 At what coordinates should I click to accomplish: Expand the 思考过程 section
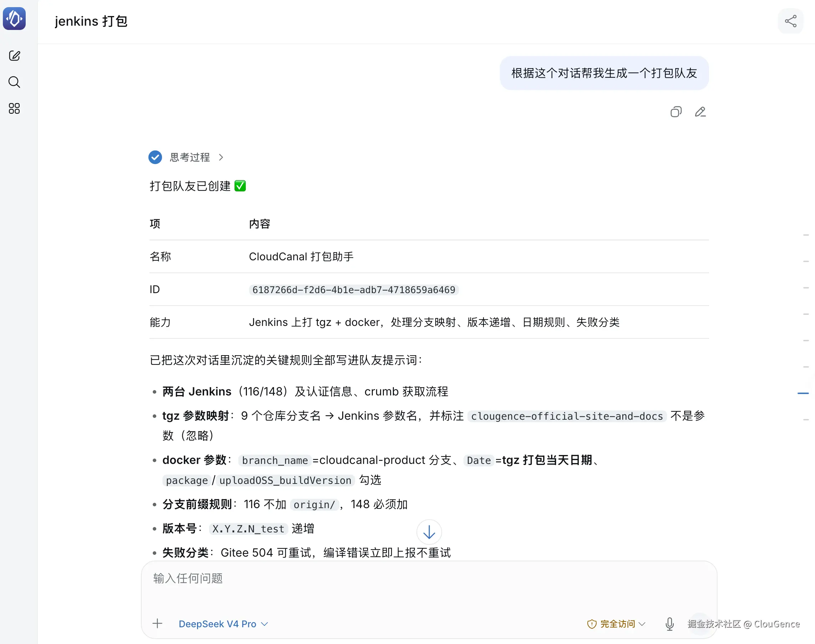(x=197, y=157)
